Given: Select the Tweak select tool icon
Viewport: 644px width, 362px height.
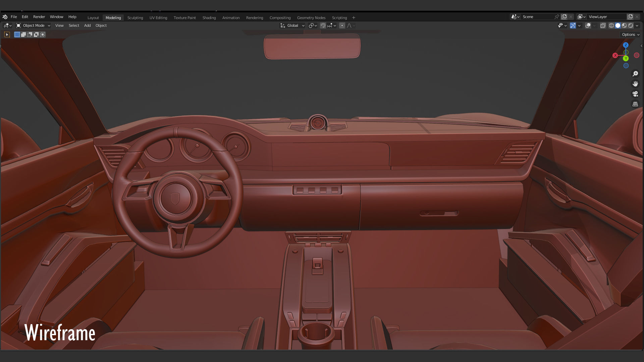Looking at the screenshot, I should [x=7, y=35].
